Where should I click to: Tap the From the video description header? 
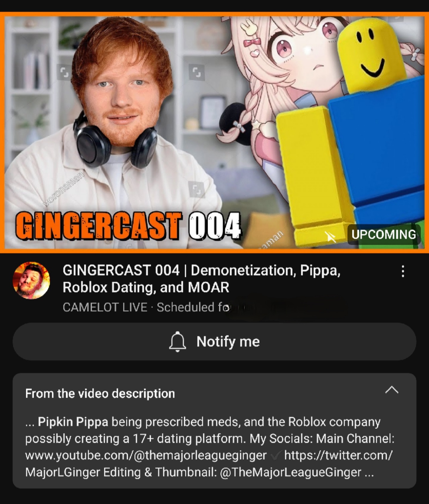(100, 393)
